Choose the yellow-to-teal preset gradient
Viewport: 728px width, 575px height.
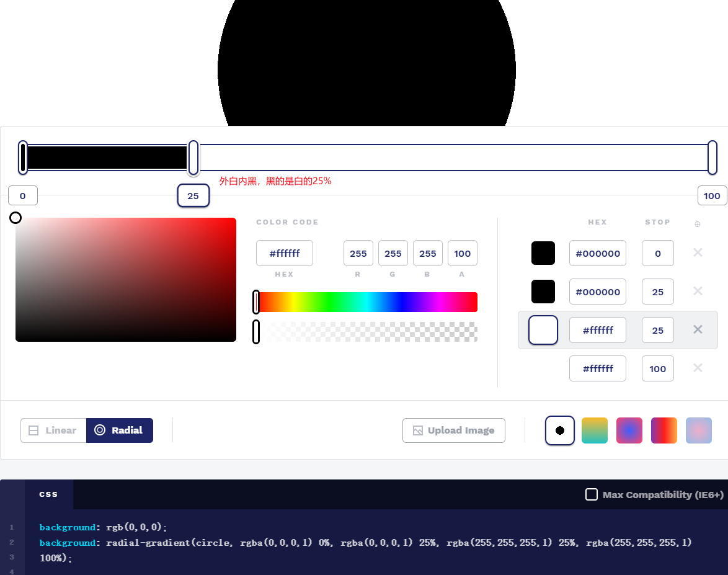594,430
